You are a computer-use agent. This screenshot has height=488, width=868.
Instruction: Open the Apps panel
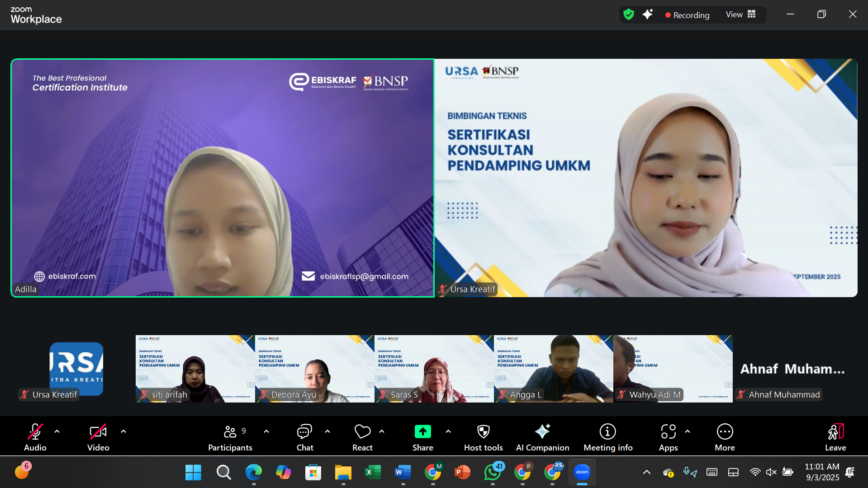pos(668,437)
